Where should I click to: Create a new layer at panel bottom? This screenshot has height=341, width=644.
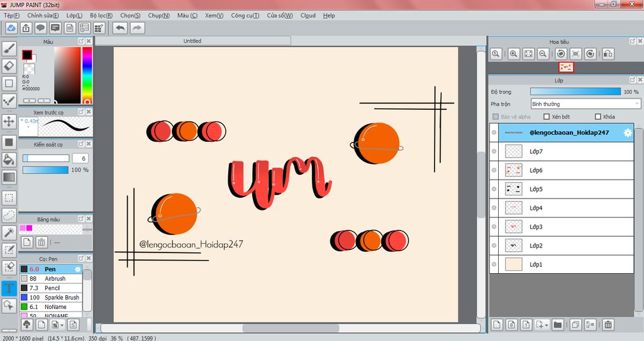coord(497,325)
